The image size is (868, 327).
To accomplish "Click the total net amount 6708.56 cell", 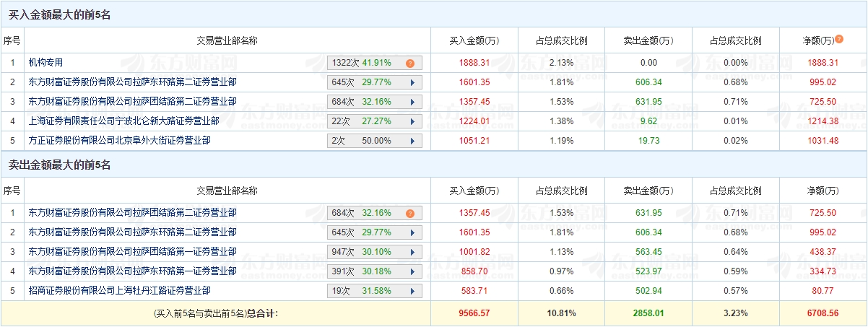I will (823, 314).
